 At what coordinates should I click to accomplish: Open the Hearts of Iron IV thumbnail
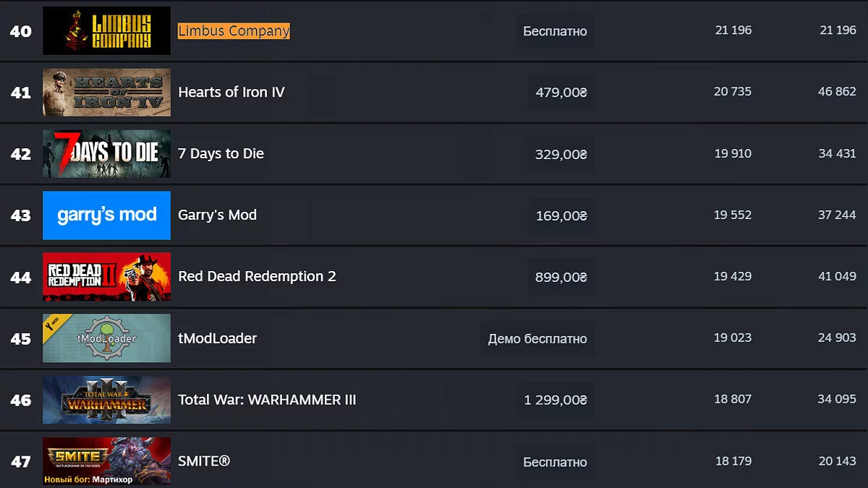[x=106, y=92]
